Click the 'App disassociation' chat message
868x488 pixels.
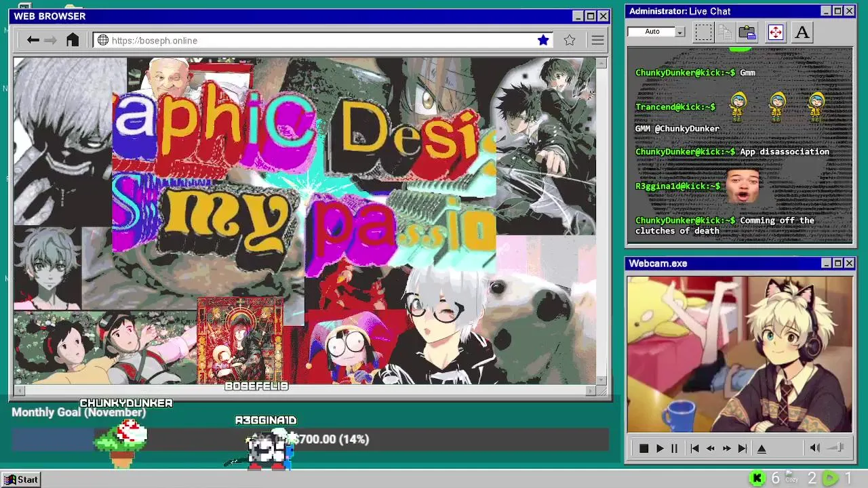(785, 152)
